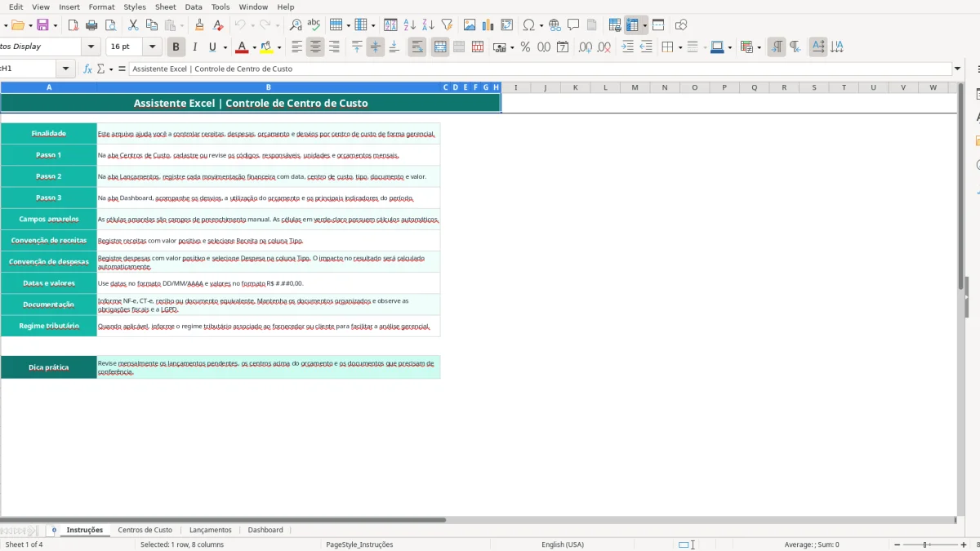Click Sort Descending icon
The image size is (980, 551).
tap(428, 25)
